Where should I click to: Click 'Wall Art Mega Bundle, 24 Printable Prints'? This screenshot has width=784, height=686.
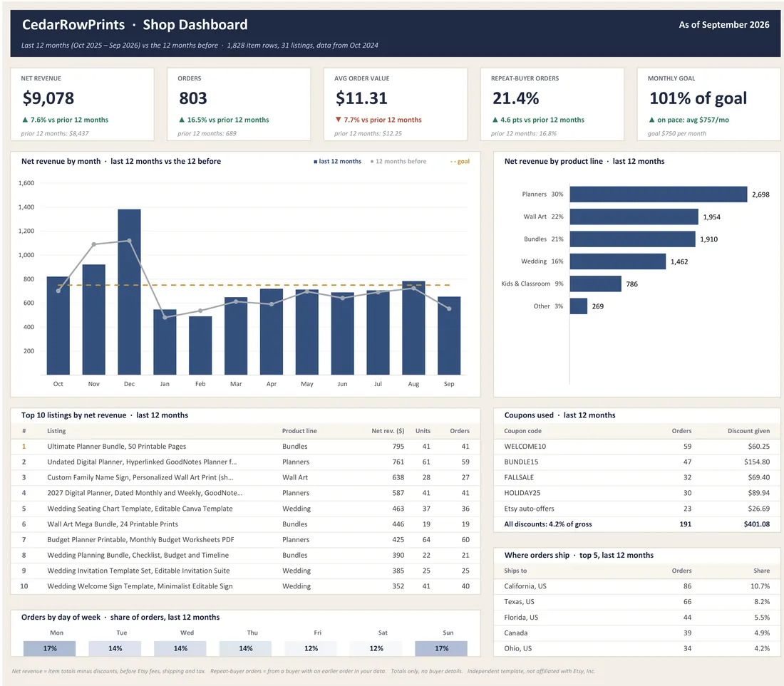tap(113, 524)
